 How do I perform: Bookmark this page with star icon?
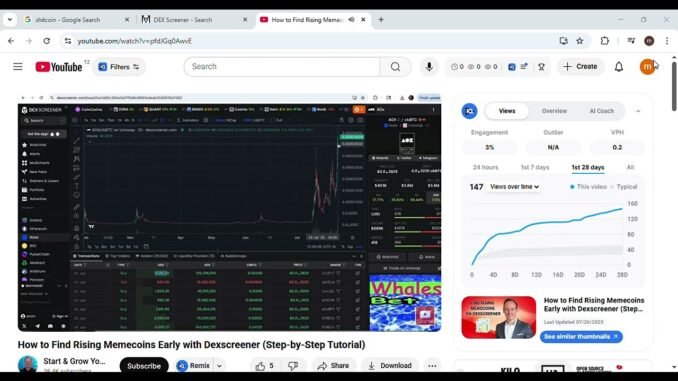580,41
